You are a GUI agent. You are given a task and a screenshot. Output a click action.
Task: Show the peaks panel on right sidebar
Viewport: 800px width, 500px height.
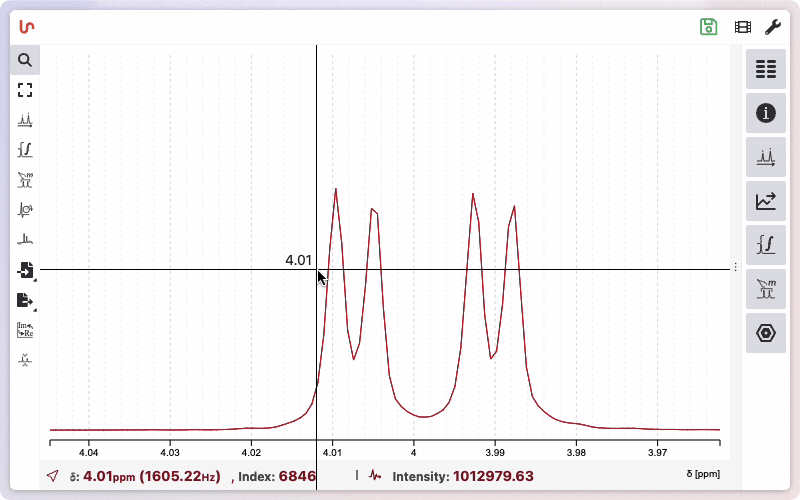(x=766, y=157)
